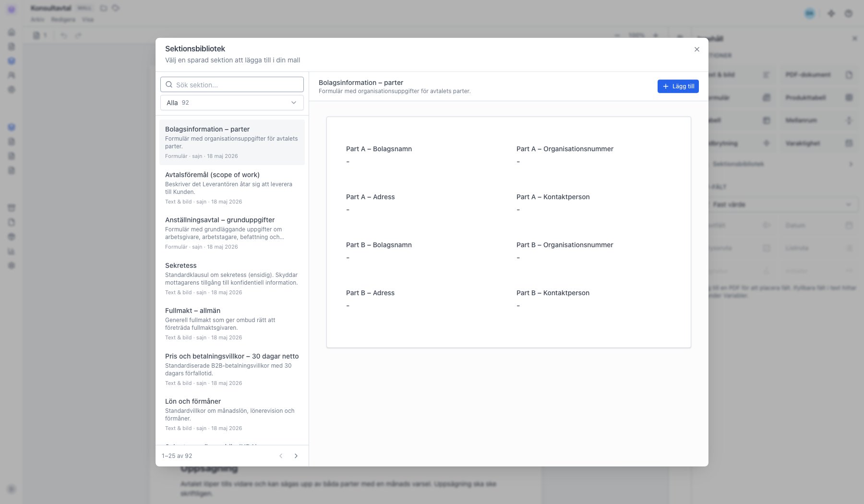This screenshot has height=504, width=864.
Task: Go to previous page of sections
Action: [x=281, y=456]
